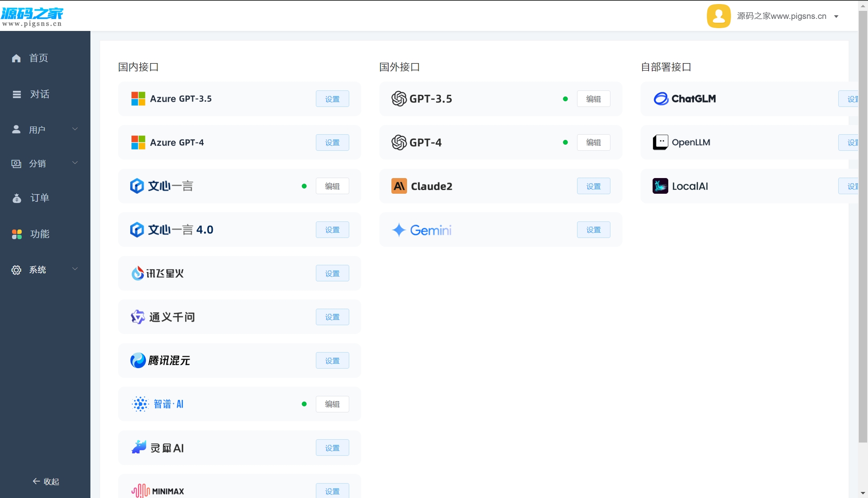Click the scrollbar up arrow
The width and height of the screenshot is (868, 498).
point(863,6)
